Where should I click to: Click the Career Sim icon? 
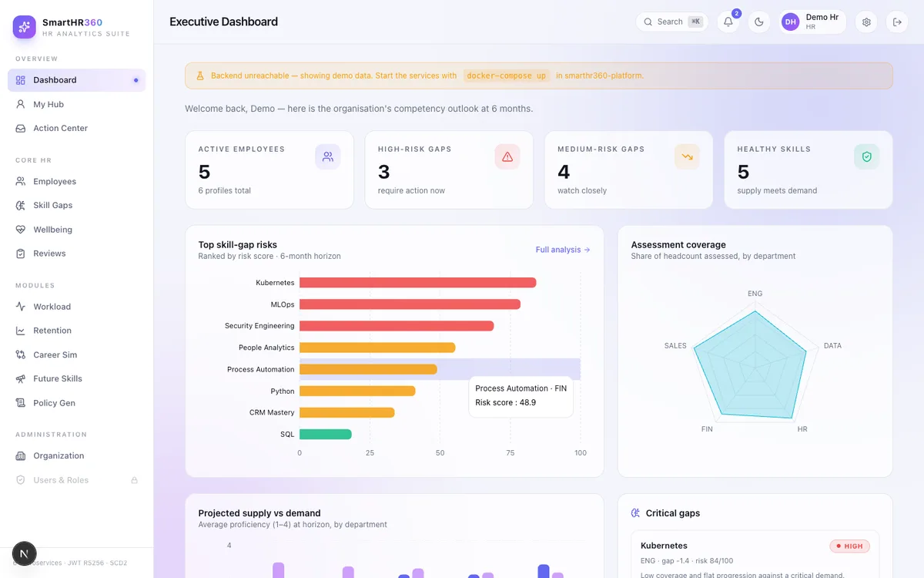pos(21,355)
